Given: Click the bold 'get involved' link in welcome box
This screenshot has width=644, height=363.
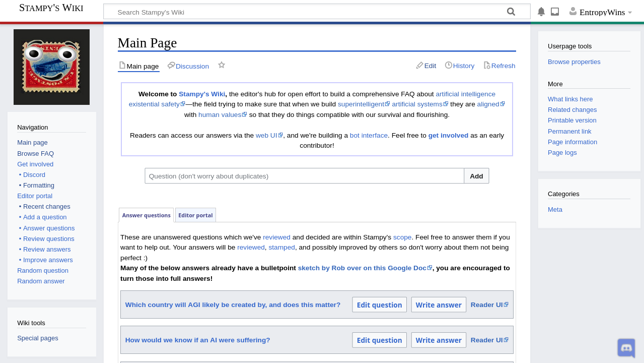Looking at the screenshot, I should click(448, 135).
